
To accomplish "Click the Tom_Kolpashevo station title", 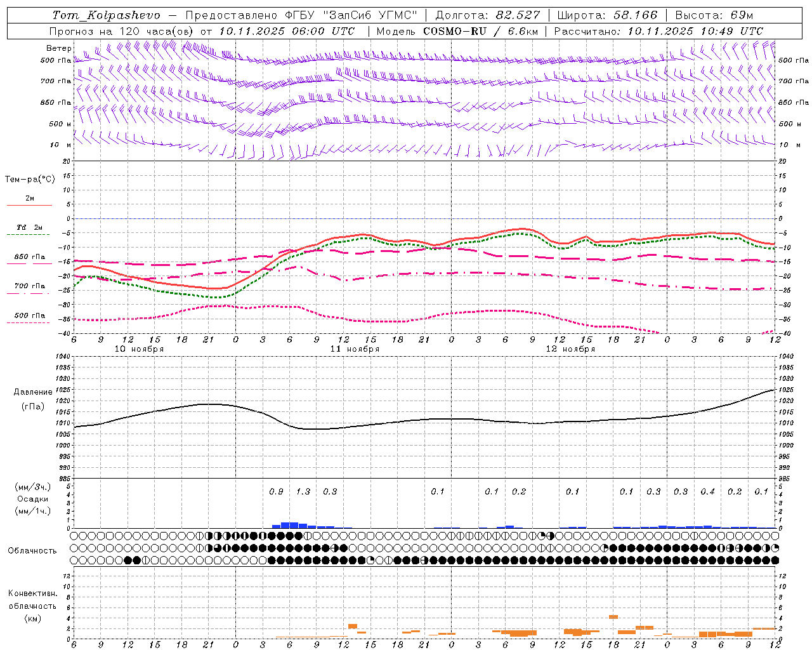I will 106,15.
